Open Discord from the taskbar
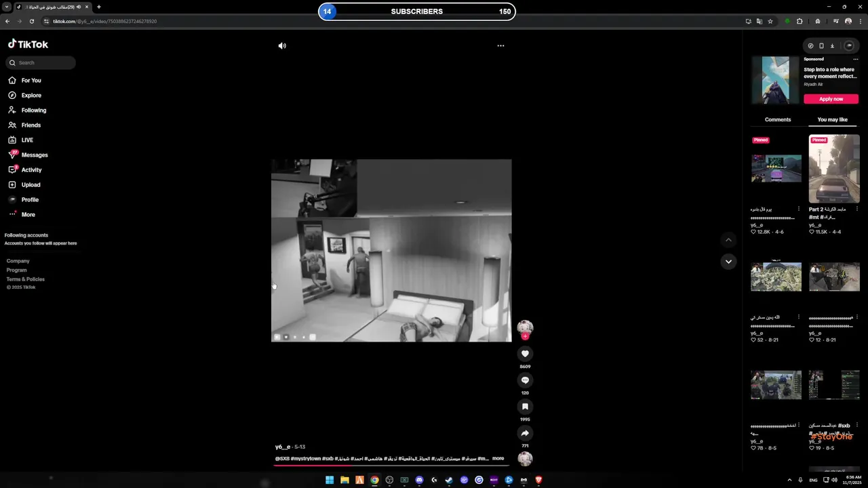The image size is (868, 488). [419, 480]
